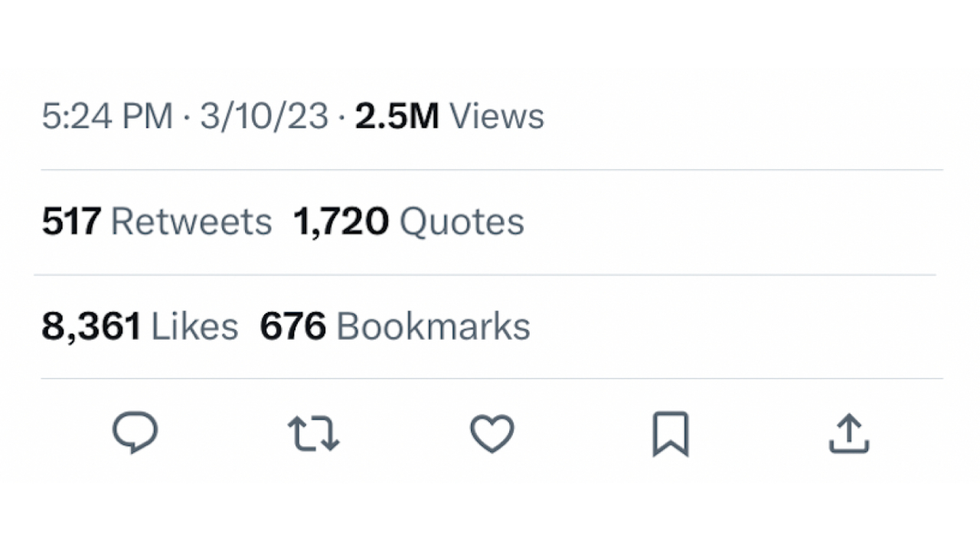Open the retweet options via retweet icon
The height and width of the screenshot is (551, 980).
312,433
